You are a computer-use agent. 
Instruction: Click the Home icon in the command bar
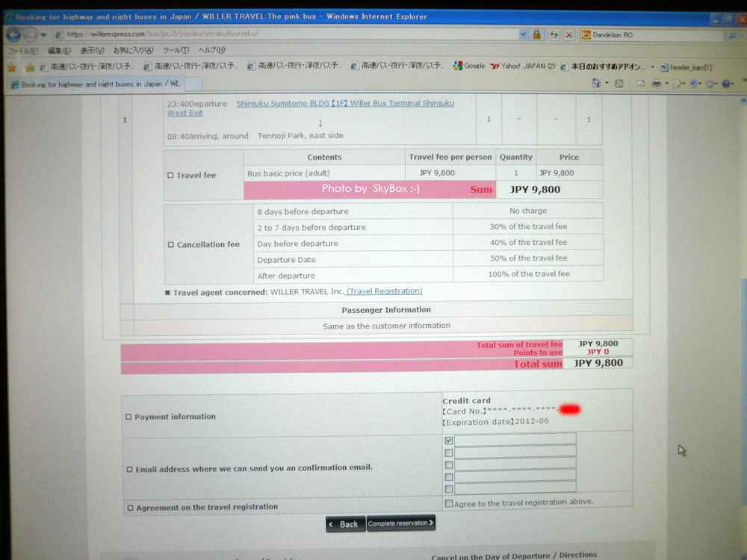[596, 84]
